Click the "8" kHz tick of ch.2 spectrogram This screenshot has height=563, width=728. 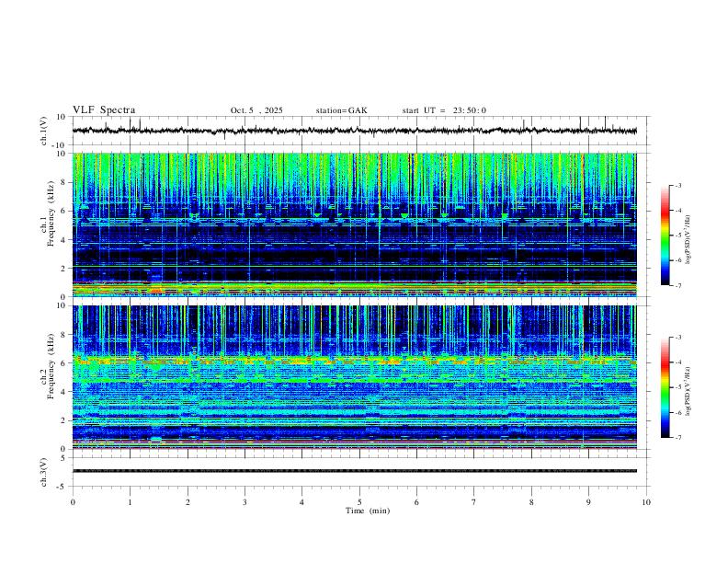[64, 335]
